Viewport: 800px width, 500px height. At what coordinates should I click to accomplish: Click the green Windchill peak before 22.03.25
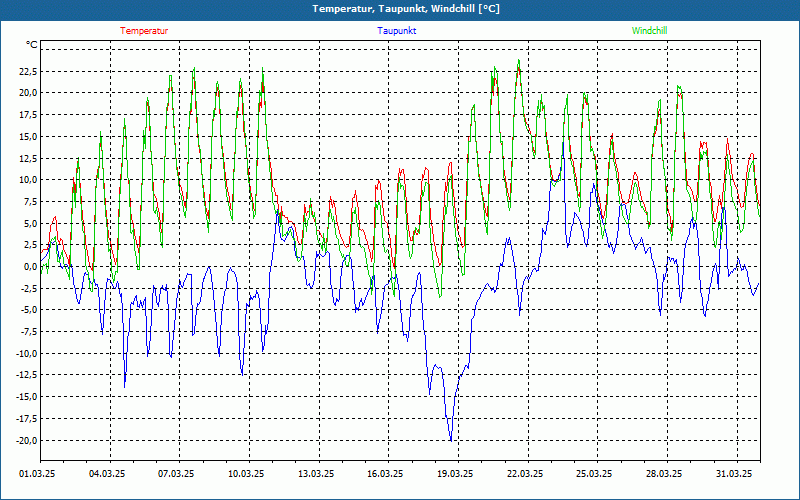(x=519, y=60)
